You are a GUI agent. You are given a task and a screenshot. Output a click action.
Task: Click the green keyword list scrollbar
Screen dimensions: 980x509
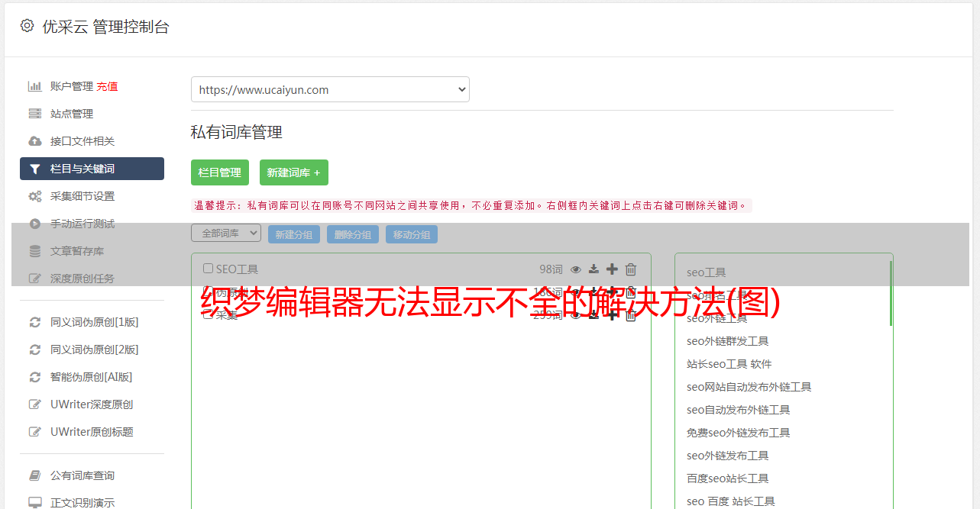pos(891,293)
